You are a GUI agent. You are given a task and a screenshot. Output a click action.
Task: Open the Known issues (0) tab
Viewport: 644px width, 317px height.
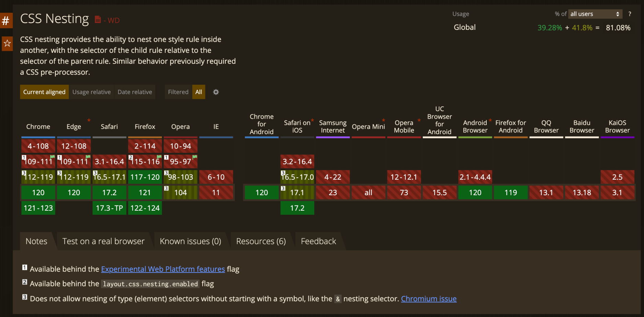[190, 241]
